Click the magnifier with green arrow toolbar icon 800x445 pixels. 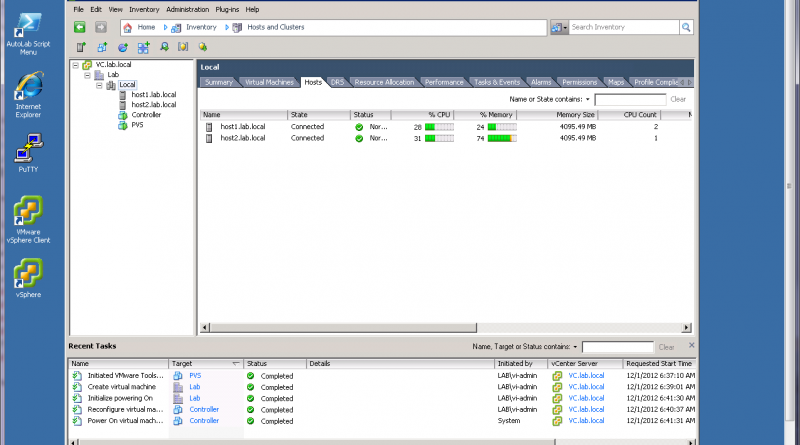(164, 47)
